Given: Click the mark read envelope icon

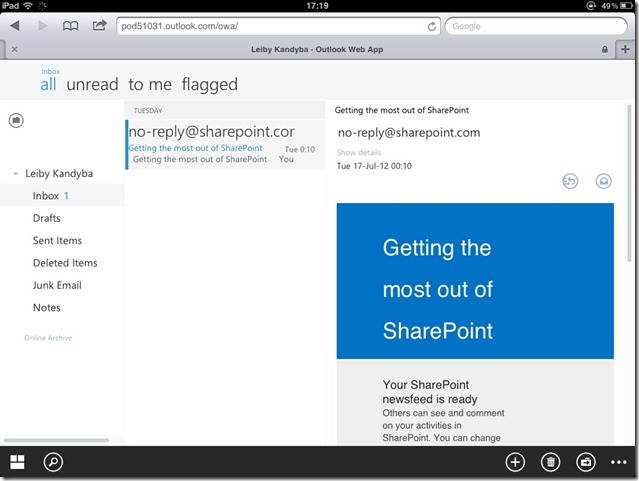Looking at the screenshot, I should (x=604, y=181).
